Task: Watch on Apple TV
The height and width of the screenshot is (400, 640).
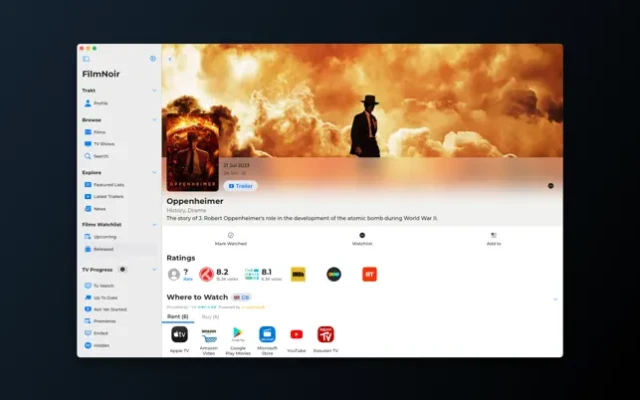Action: (x=179, y=339)
